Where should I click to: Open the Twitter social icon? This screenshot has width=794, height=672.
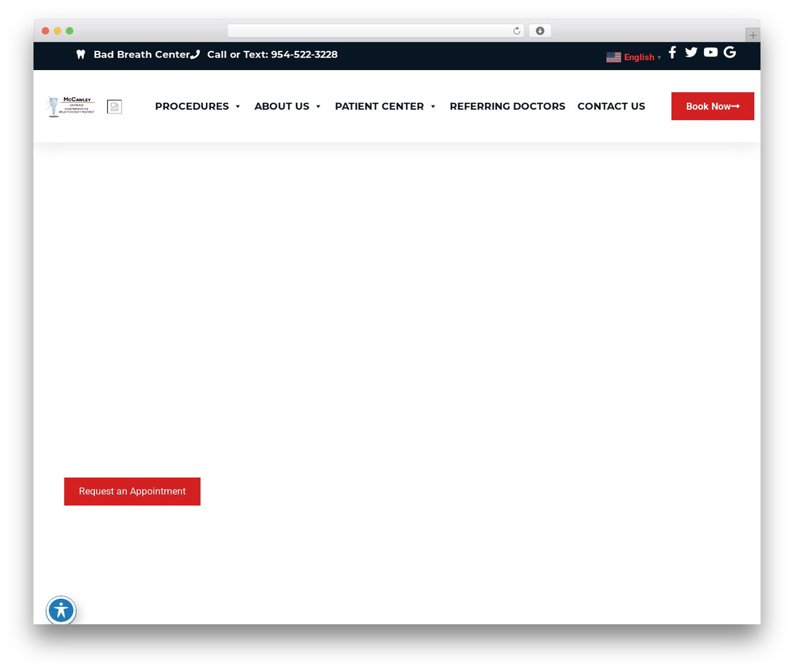click(691, 52)
